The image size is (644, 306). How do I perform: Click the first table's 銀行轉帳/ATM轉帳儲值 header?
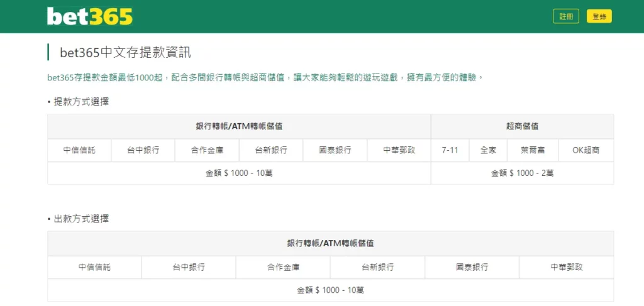point(239,126)
